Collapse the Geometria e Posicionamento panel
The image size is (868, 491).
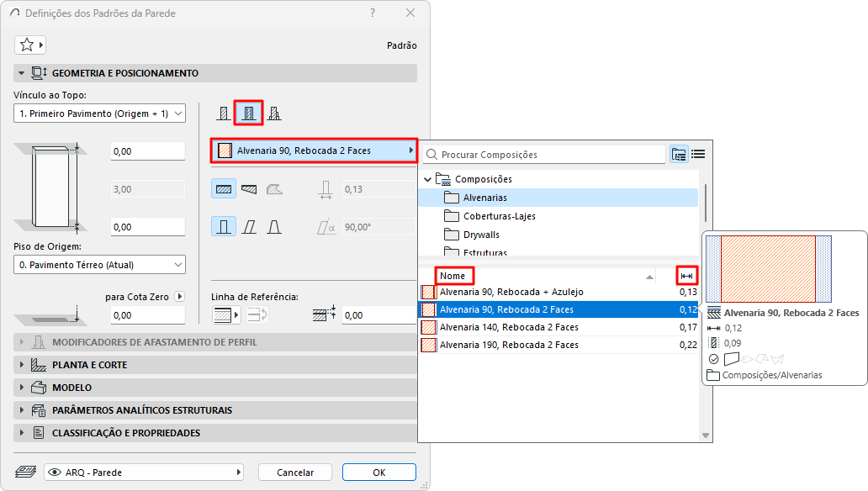(22, 73)
